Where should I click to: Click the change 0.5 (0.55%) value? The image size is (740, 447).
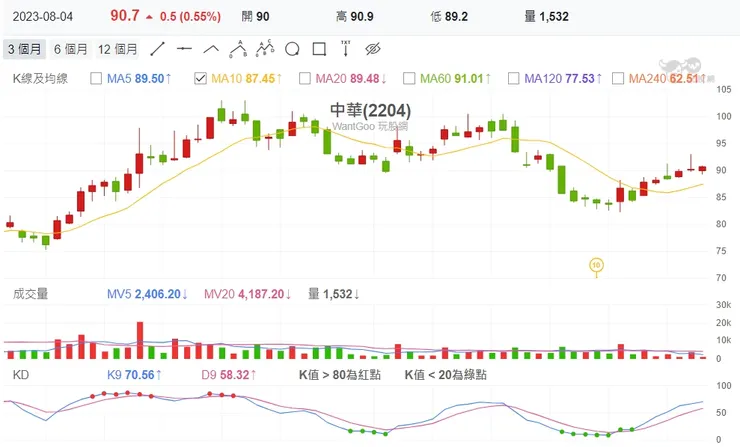pos(190,17)
